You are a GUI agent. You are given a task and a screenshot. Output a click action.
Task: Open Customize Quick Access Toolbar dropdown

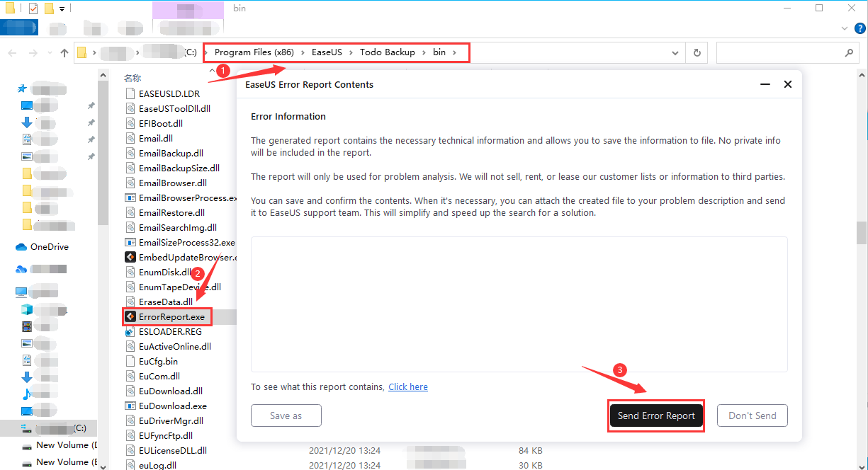coord(62,9)
